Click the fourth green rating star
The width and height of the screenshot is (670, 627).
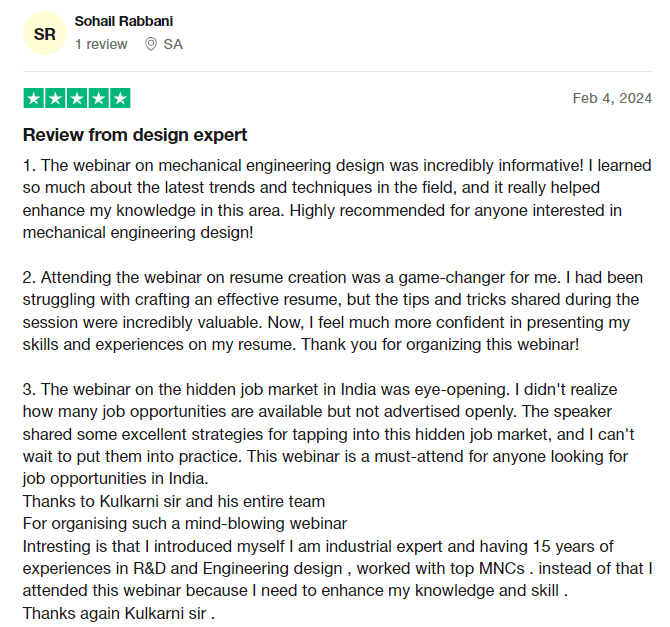point(99,98)
